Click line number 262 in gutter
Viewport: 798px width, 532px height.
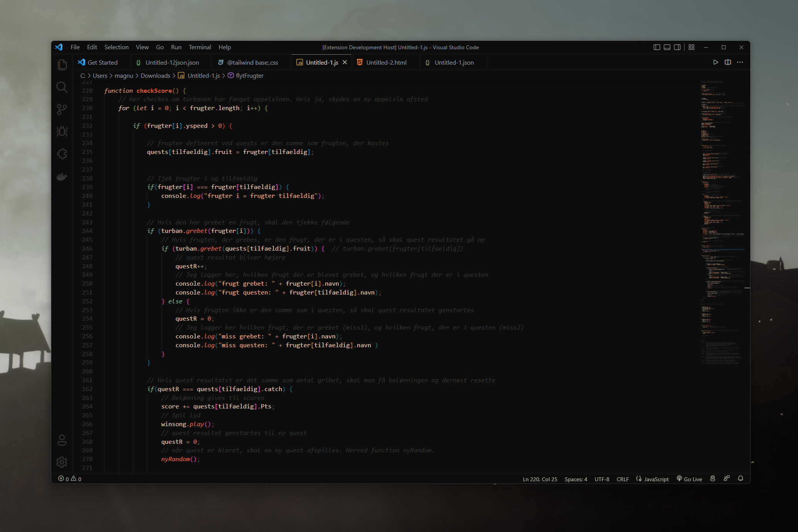point(87,389)
